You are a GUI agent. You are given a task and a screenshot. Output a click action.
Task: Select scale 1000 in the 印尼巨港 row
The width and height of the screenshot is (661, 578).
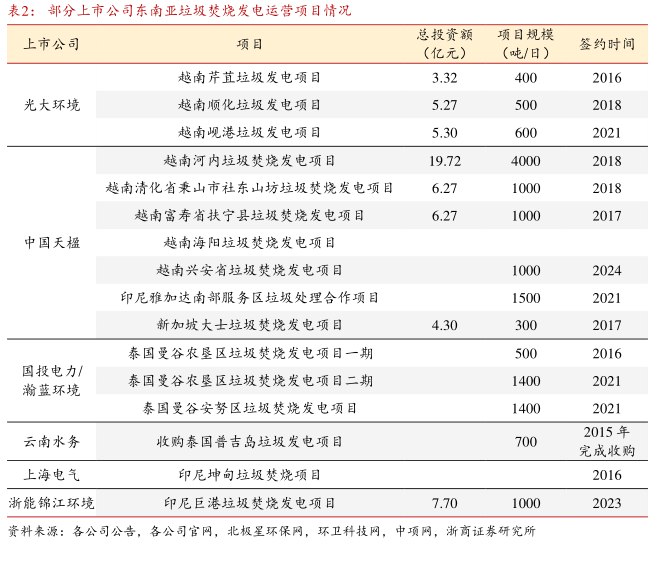(x=526, y=503)
